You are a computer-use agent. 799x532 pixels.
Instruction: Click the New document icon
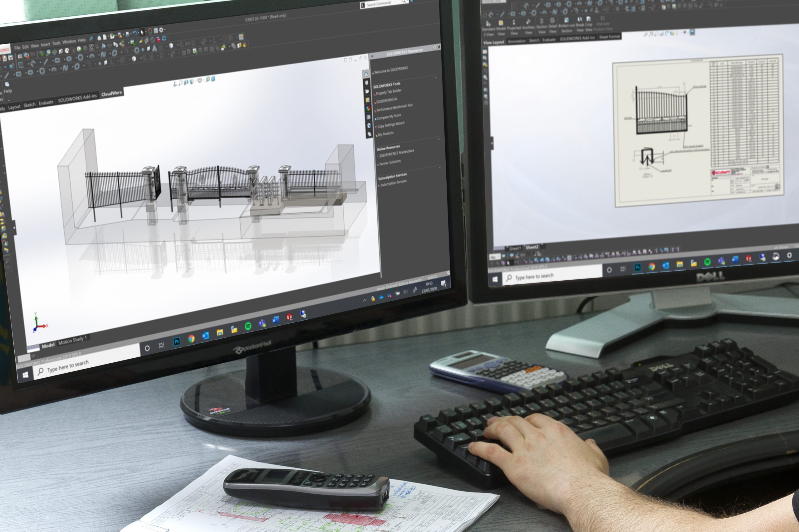coord(105,37)
